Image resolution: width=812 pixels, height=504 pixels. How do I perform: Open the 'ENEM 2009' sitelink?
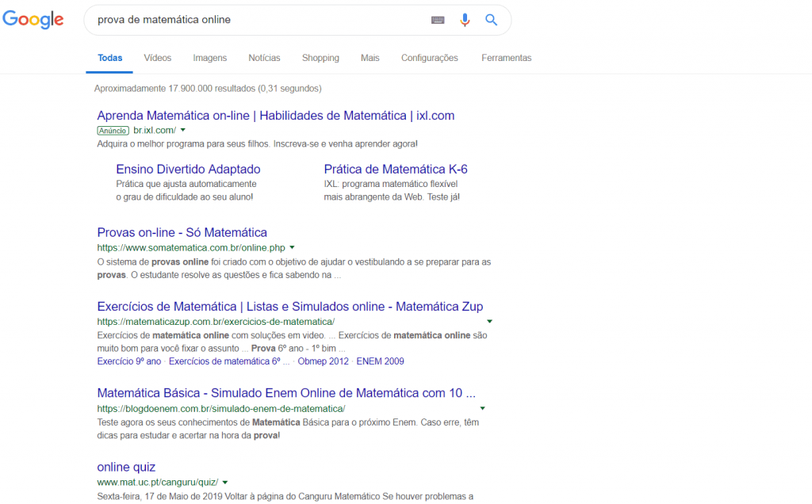tap(380, 361)
